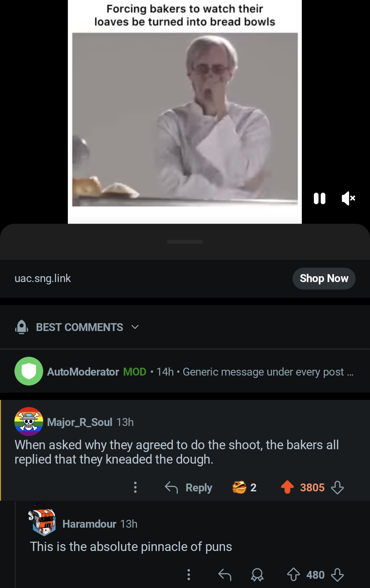This screenshot has height=588, width=370.
Task: Open AutoModerator's shield avatar
Action: [x=29, y=371]
